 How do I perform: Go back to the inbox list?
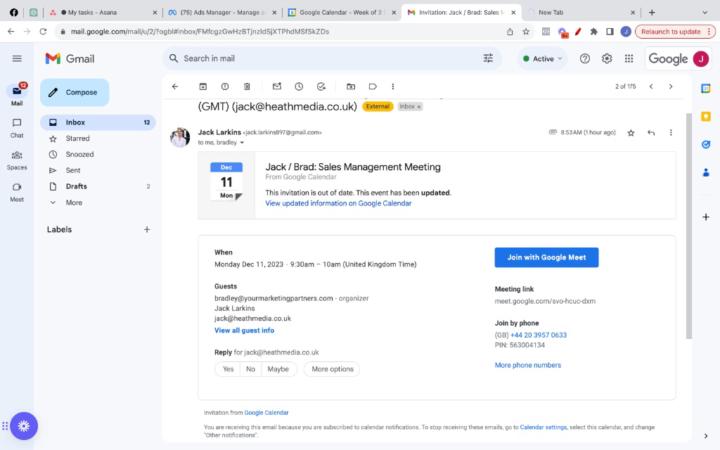(175, 86)
